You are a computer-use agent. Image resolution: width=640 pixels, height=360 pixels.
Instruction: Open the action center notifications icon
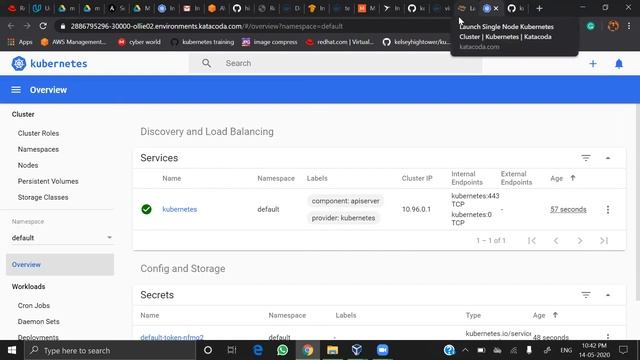pos(623,350)
